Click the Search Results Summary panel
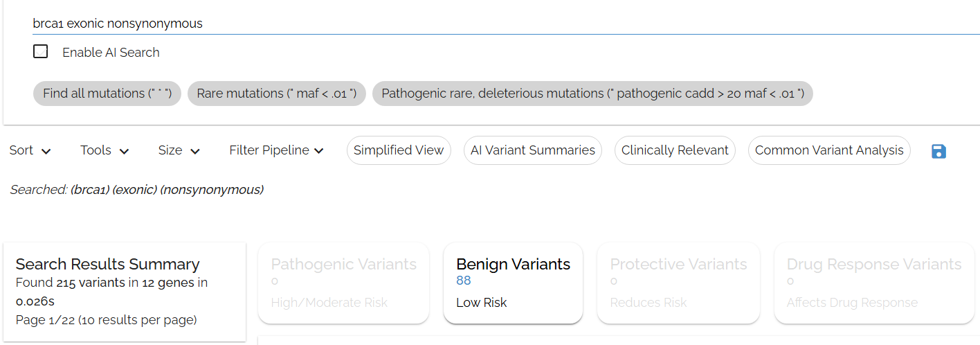The width and height of the screenshot is (980, 345). pyautogui.click(x=125, y=292)
